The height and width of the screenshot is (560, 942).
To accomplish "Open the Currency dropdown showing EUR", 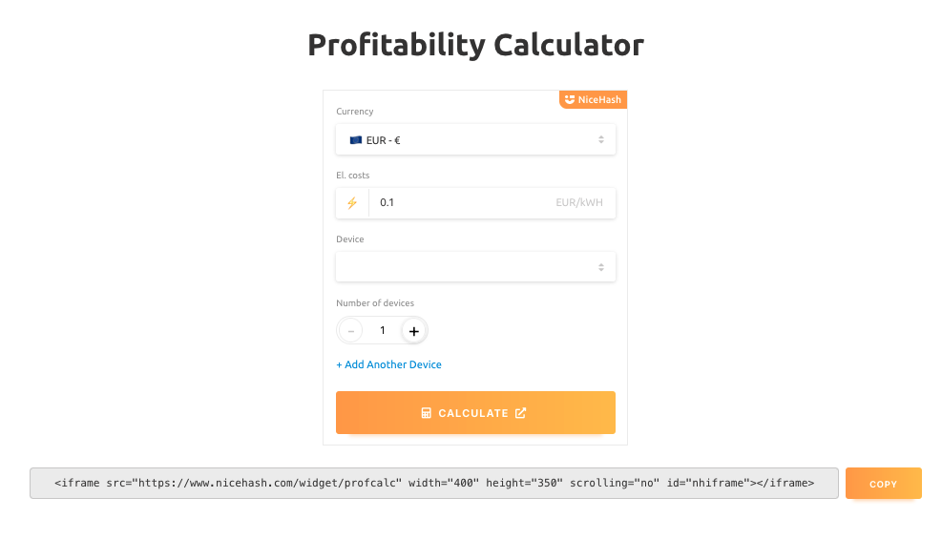I will tap(475, 139).
